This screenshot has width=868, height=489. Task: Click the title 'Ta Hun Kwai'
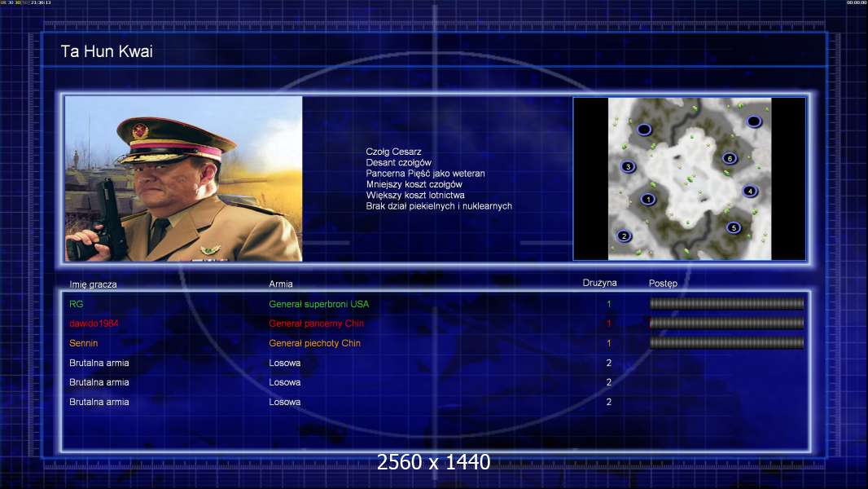click(x=107, y=51)
